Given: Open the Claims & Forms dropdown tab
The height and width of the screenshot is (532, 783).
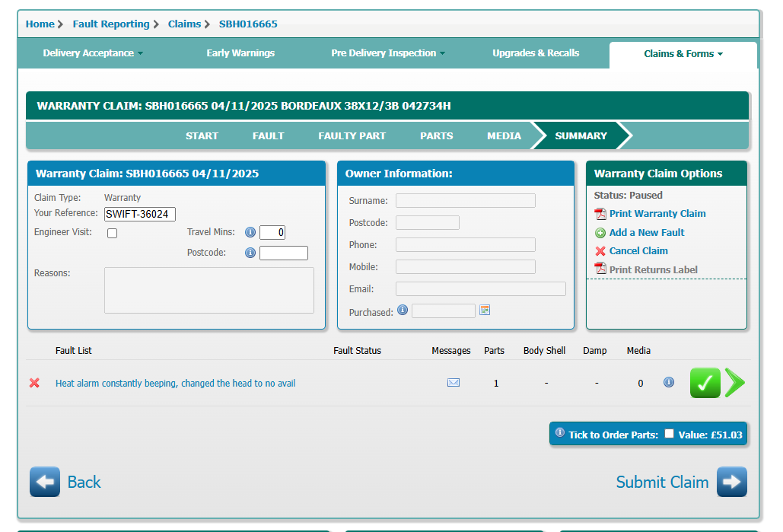Looking at the screenshot, I should pos(683,54).
